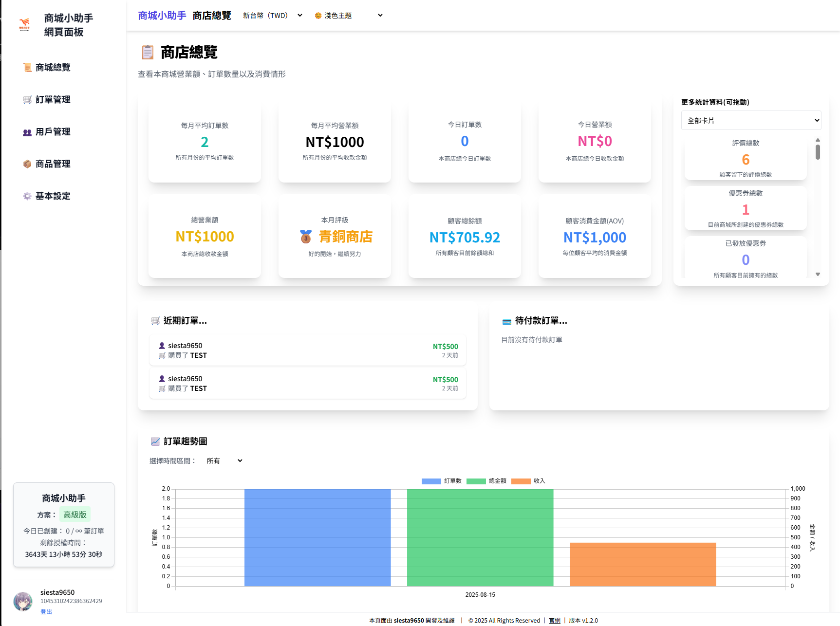Click the 商店總覽 clipboard icon
The image size is (840, 626).
[x=147, y=52]
